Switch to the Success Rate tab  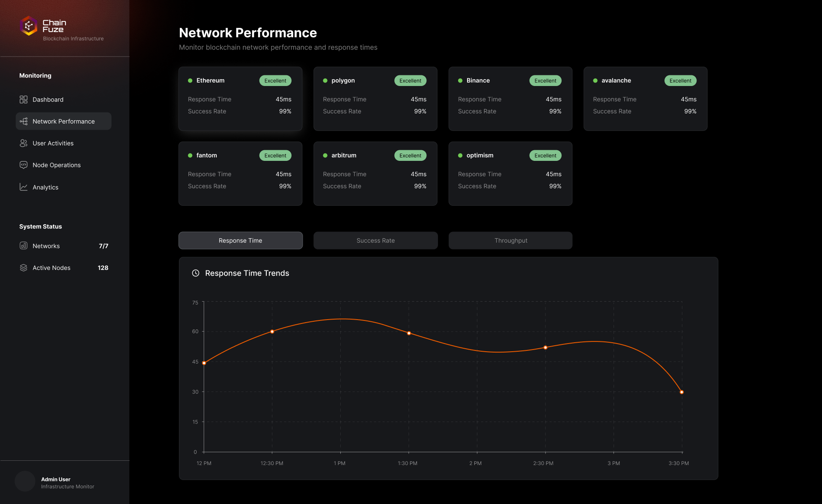coord(375,240)
